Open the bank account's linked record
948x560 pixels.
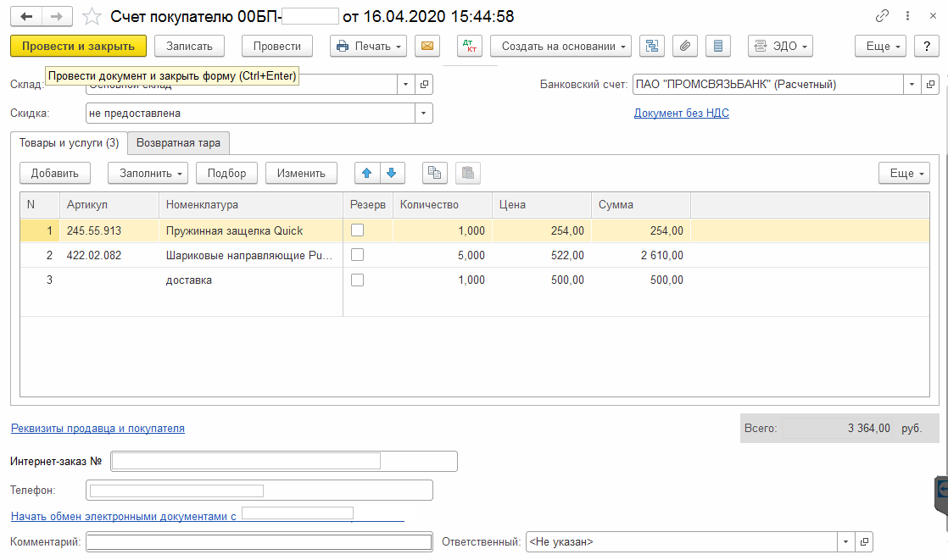(x=930, y=85)
